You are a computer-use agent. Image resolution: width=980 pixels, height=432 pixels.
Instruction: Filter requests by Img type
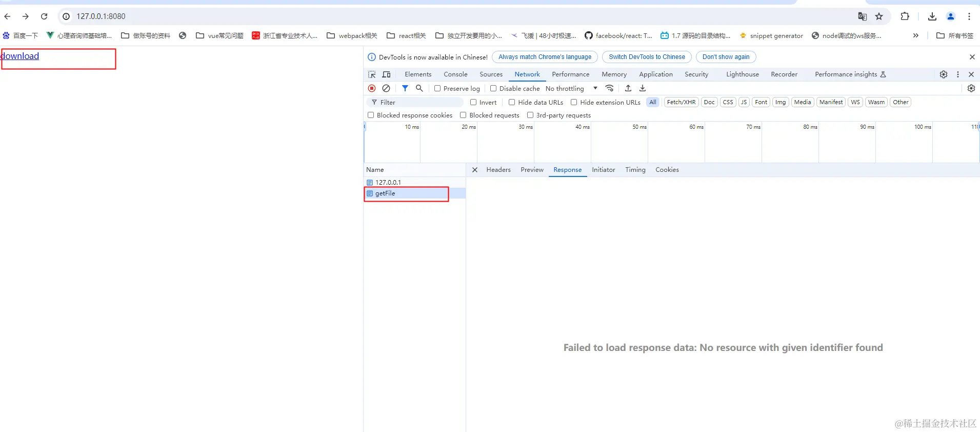coord(781,102)
